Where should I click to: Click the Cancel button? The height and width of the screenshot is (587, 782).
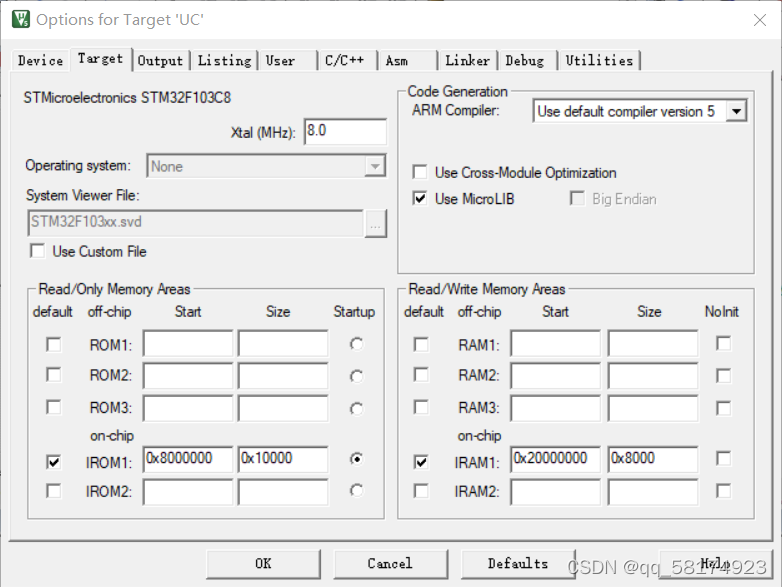click(391, 564)
